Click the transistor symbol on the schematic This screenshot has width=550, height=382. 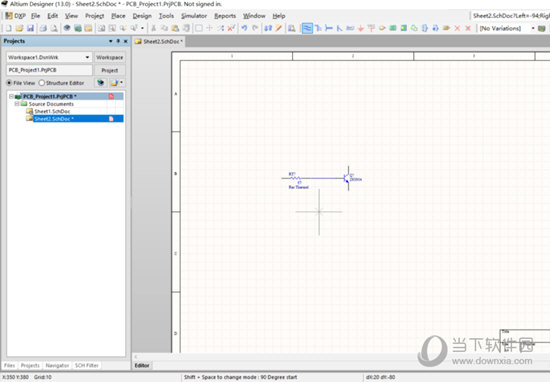347,178
